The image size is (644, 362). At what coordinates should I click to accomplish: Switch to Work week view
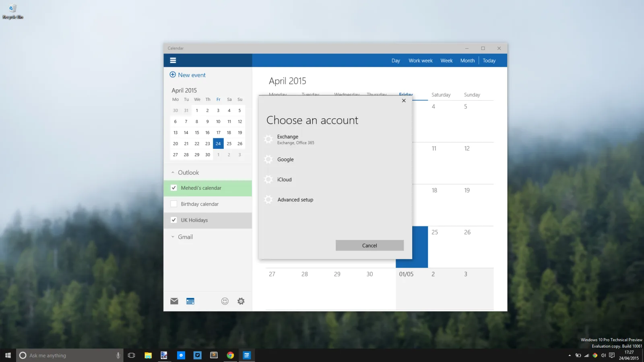[421, 61]
